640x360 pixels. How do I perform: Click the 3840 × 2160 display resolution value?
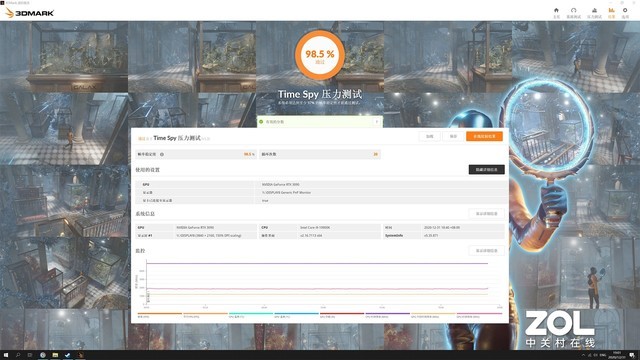[x=209, y=236]
